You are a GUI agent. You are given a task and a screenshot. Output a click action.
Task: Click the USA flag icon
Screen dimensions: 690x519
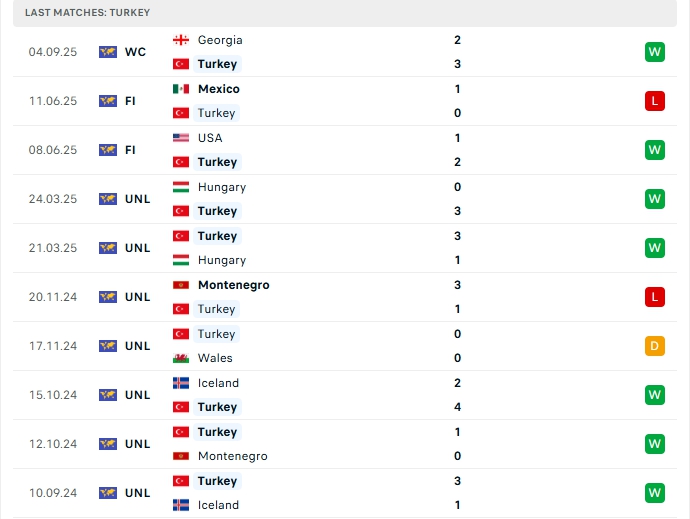coord(181,138)
